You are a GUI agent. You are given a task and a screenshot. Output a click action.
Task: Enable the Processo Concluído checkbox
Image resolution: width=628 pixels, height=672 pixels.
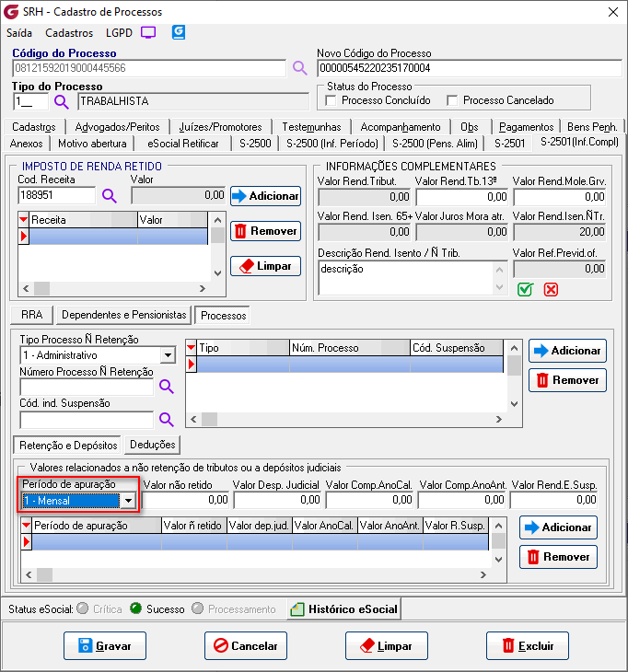332,100
